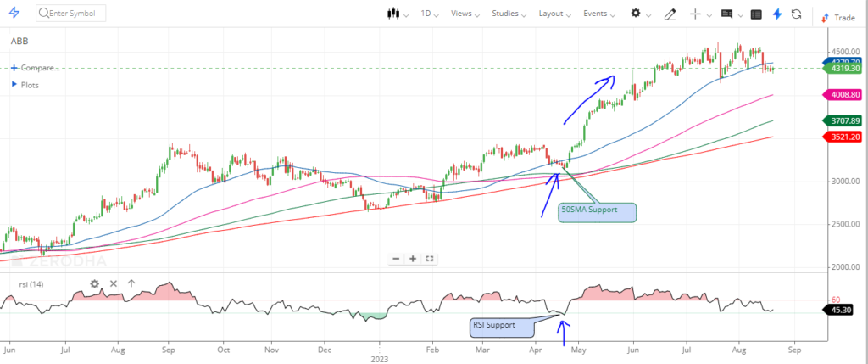This screenshot has height=364, width=868.
Task: Expand the Plots triangle
Action: [x=14, y=84]
